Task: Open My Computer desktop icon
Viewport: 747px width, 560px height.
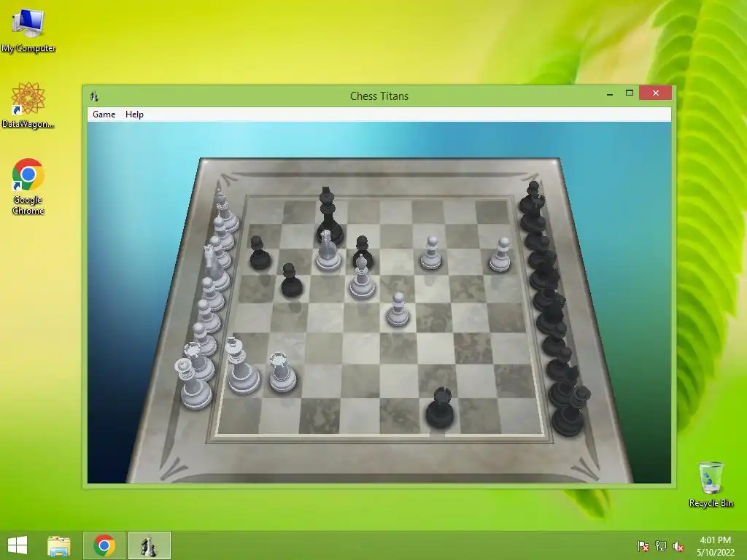Action: [28, 31]
